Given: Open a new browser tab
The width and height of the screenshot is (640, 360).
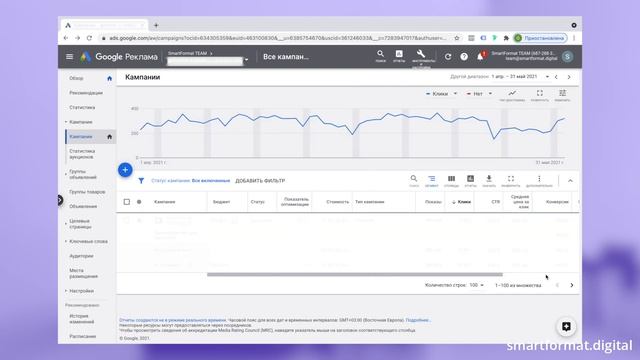Looking at the screenshot, I should click(x=156, y=25).
